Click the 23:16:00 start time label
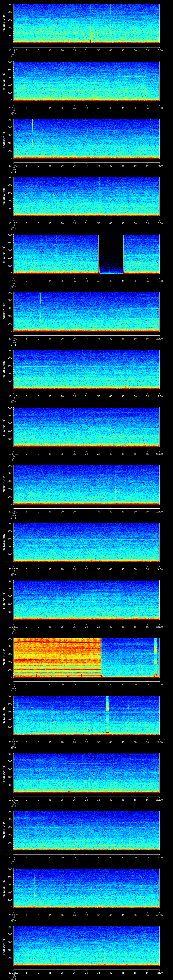Image resolution: width=173 pixels, height=980 pixels. coord(13,166)
